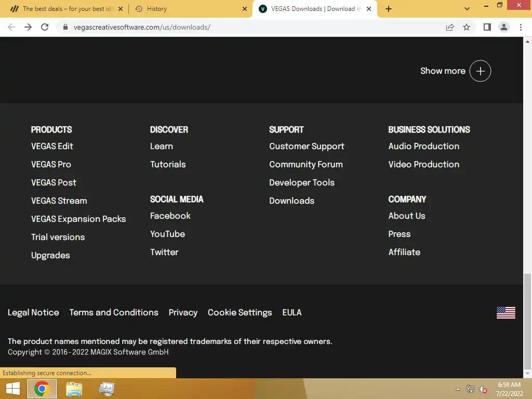Open Community Forum

point(306,165)
